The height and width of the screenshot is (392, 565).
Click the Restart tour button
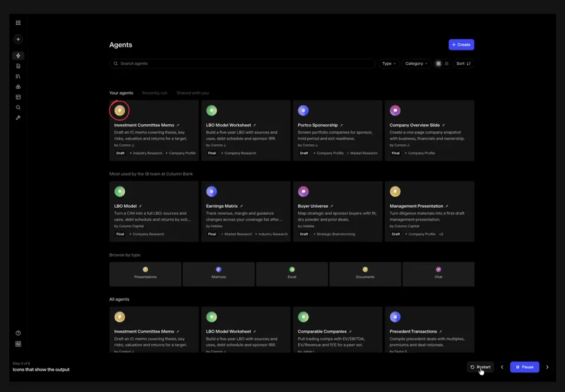[x=480, y=367]
